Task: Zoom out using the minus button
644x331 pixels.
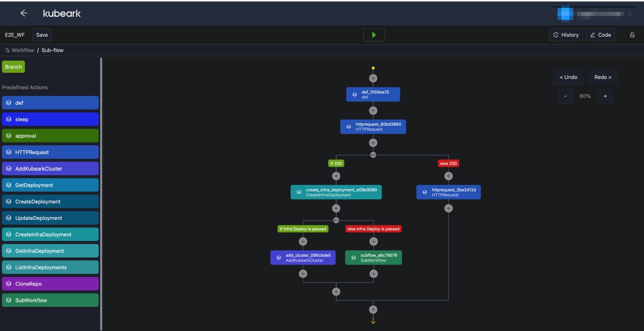Action: pyautogui.click(x=565, y=96)
